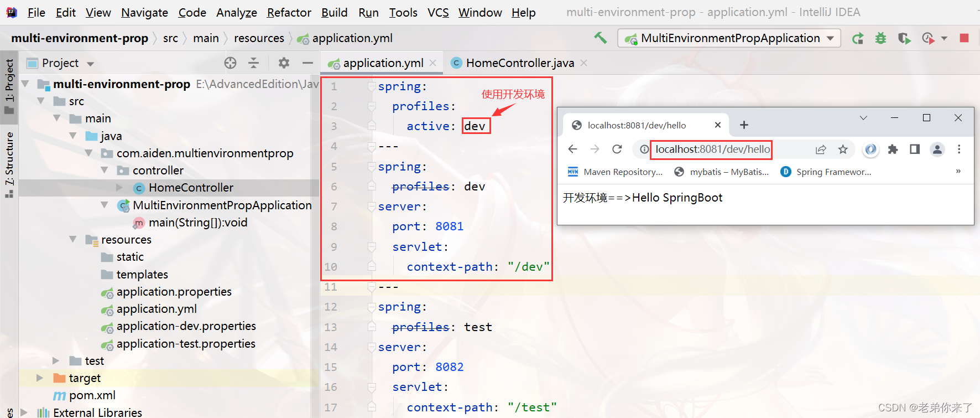Open Spring Framework bookmark
The image size is (980, 418).
pos(826,172)
